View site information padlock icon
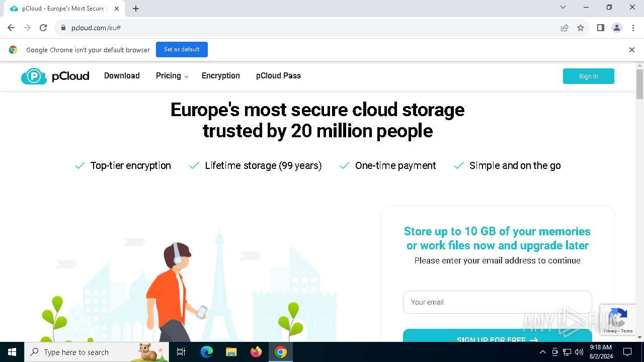This screenshot has width=644, height=362. (x=63, y=28)
